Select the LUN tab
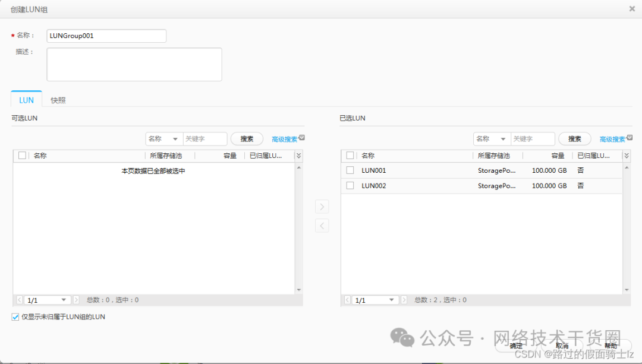 (x=26, y=100)
